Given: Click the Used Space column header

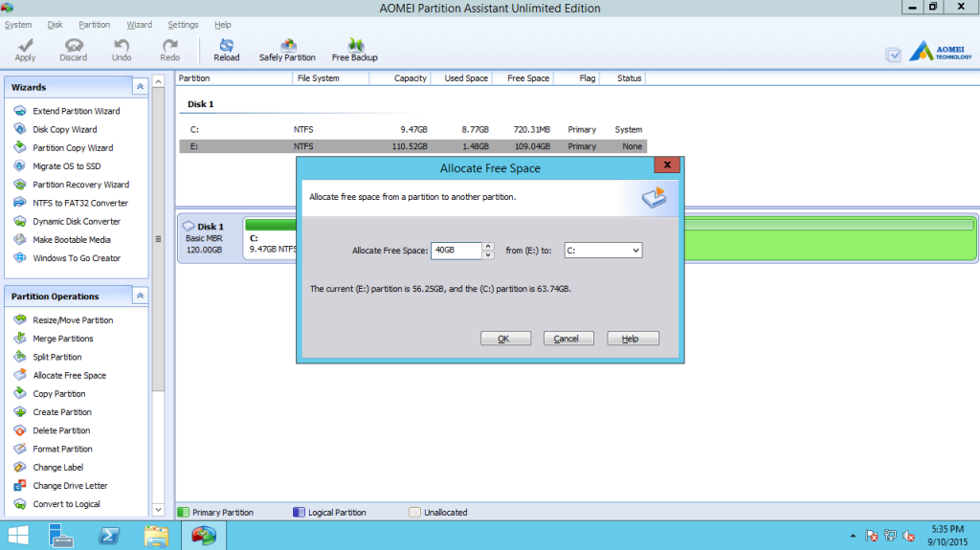Looking at the screenshot, I should coord(460,78).
